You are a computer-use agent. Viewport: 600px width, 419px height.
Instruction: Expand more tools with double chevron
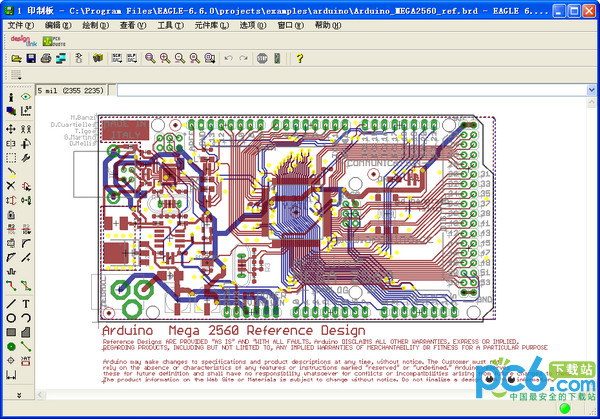point(18,395)
